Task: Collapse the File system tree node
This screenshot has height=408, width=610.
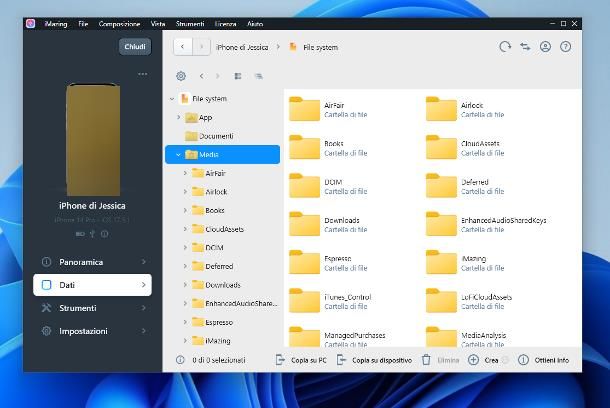Action: point(172,99)
